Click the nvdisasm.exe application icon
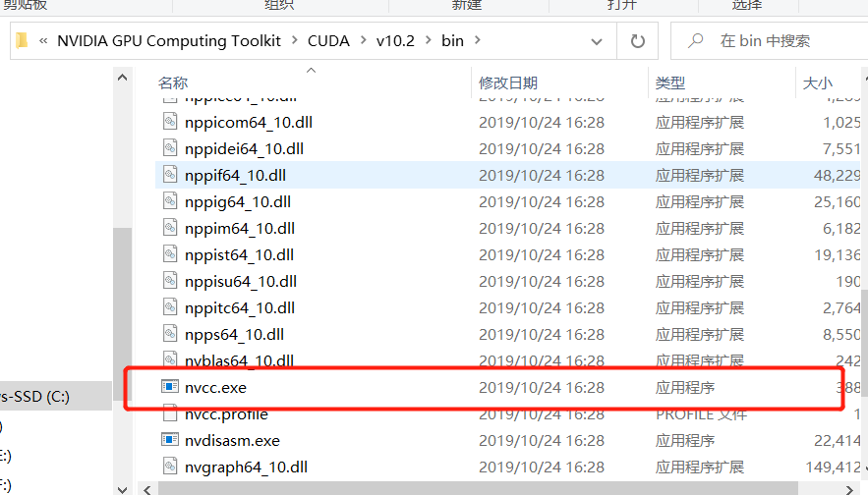The image size is (868, 495). click(x=170, y=440)
